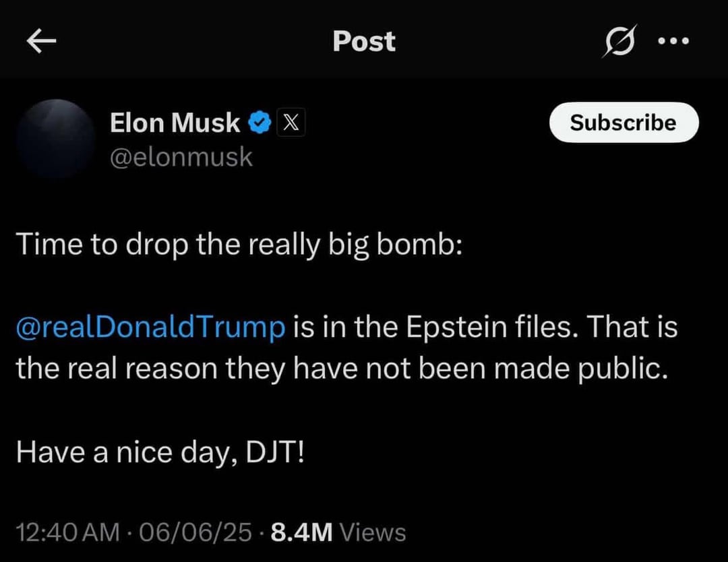The image size is (728, 562).
Task: Tap the Elon Musk display name
Action: [x=175, y=123]
